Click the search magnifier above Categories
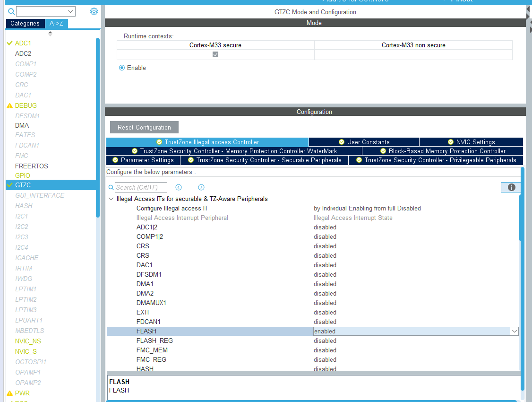The height and width of the screenshot is (402, 532). point(10,11)
